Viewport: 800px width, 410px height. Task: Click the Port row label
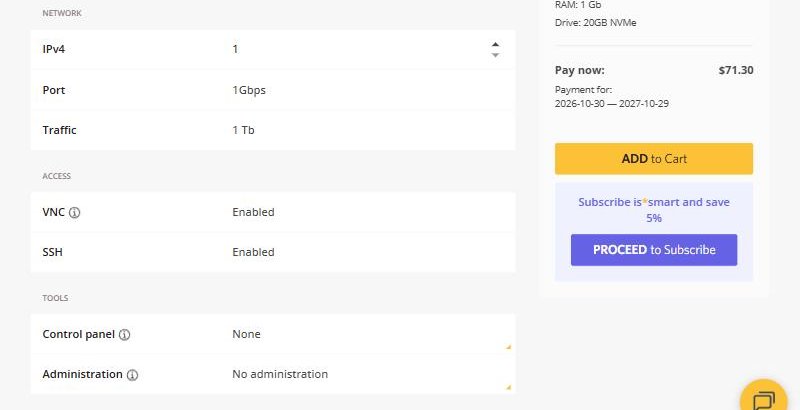[x=54, y=90]
